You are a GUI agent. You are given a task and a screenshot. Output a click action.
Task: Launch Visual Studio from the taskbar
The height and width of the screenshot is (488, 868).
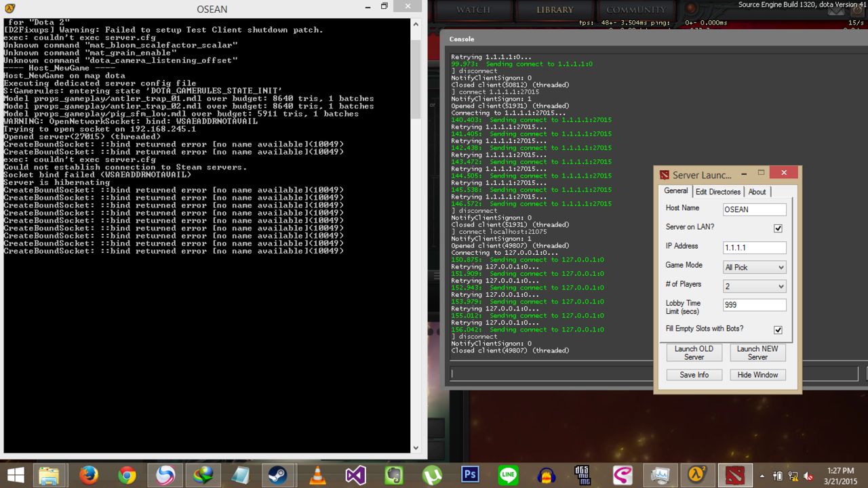pos(355,475)
